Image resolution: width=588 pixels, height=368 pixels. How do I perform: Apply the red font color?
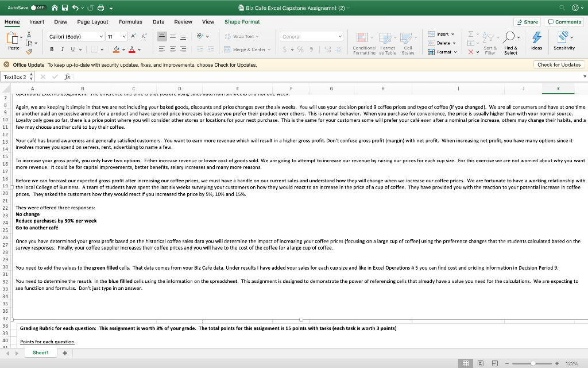131,49
